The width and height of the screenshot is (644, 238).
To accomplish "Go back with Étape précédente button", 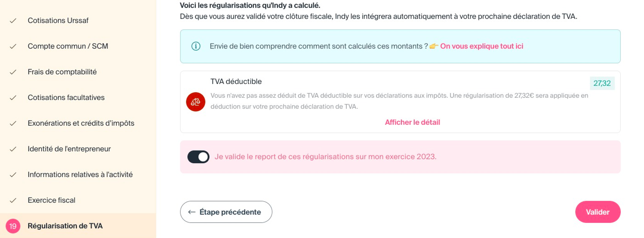I will (226, 212).
